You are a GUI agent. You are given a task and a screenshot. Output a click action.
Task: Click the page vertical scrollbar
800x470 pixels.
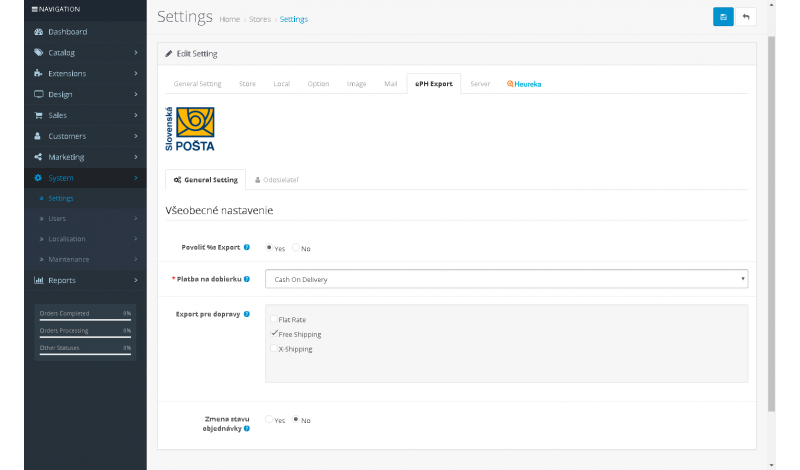click(771, 224)
